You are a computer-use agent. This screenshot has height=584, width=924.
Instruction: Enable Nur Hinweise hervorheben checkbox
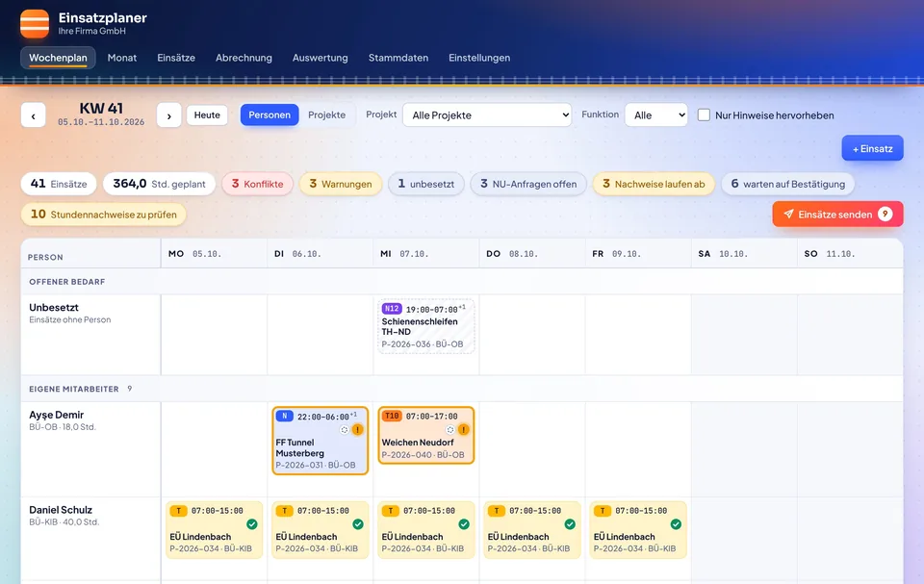[704, 114]
